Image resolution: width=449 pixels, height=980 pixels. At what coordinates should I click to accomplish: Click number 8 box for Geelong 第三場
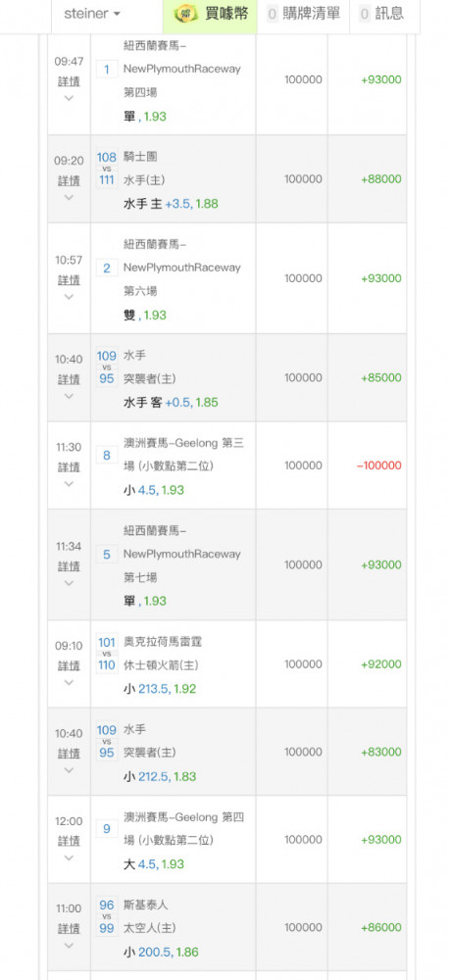click(x=106, y=455)
